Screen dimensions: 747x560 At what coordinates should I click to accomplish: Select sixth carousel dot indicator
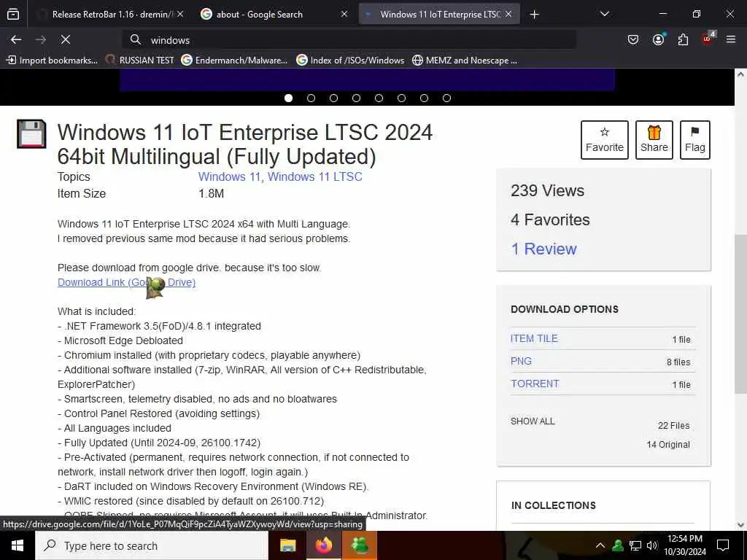402,98
